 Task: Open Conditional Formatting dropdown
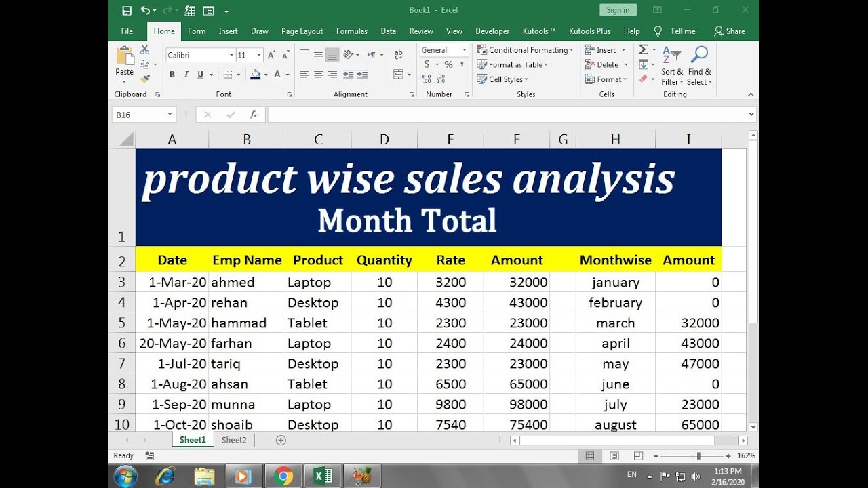coord(525,50)
